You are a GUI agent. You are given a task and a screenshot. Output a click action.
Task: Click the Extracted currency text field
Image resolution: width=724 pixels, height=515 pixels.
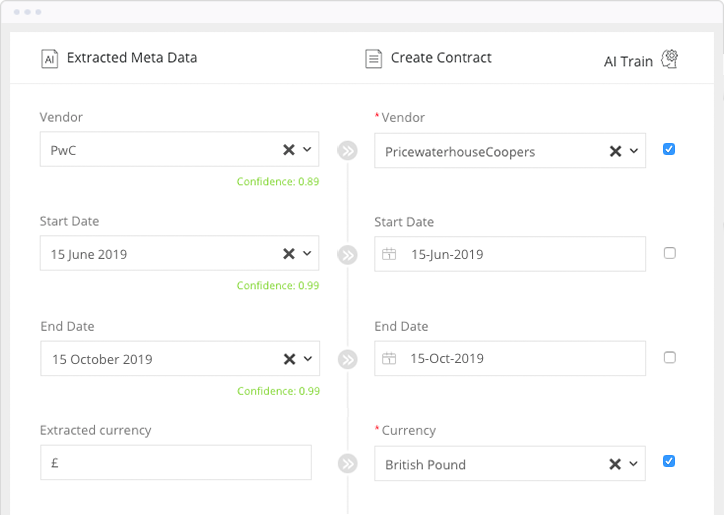tap(176, 463)
